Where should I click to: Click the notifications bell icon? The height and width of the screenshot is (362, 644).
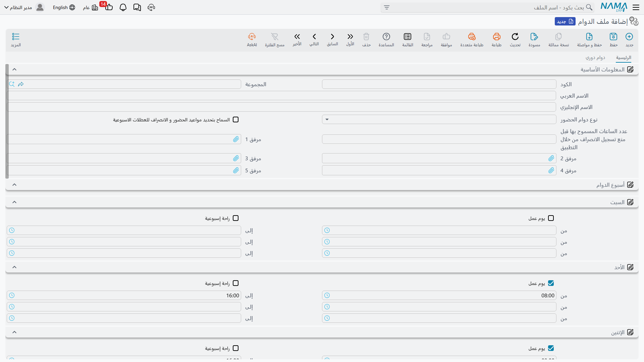click(123, 7)
